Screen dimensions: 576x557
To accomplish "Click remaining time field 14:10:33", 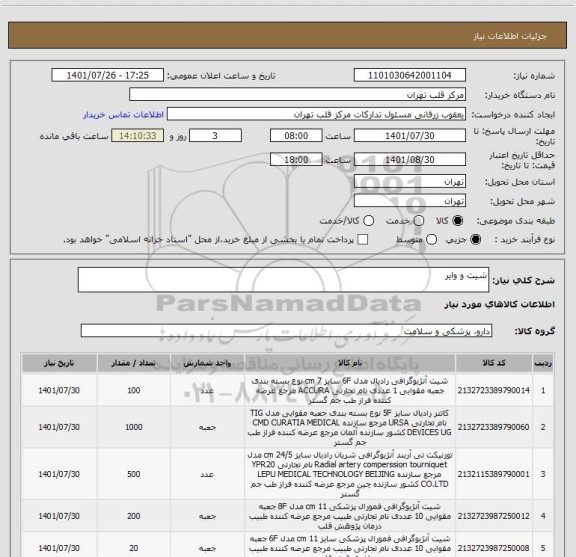I will tap(138, 136).
